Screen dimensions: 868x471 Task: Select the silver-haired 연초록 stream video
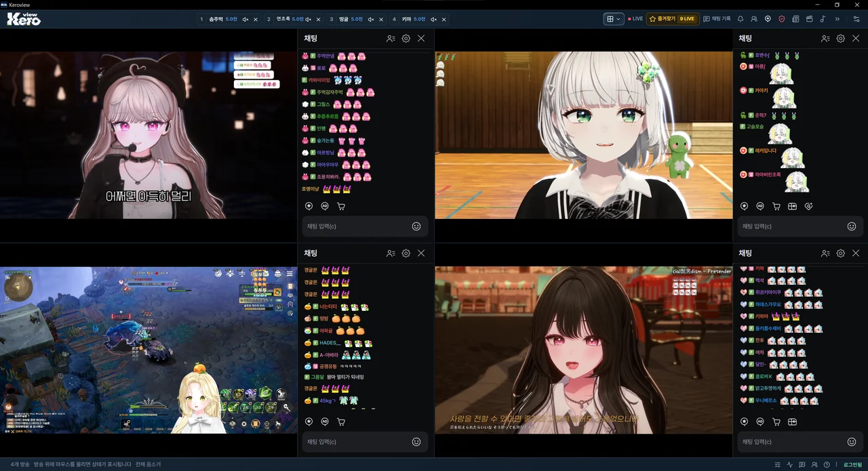point(584,136)
